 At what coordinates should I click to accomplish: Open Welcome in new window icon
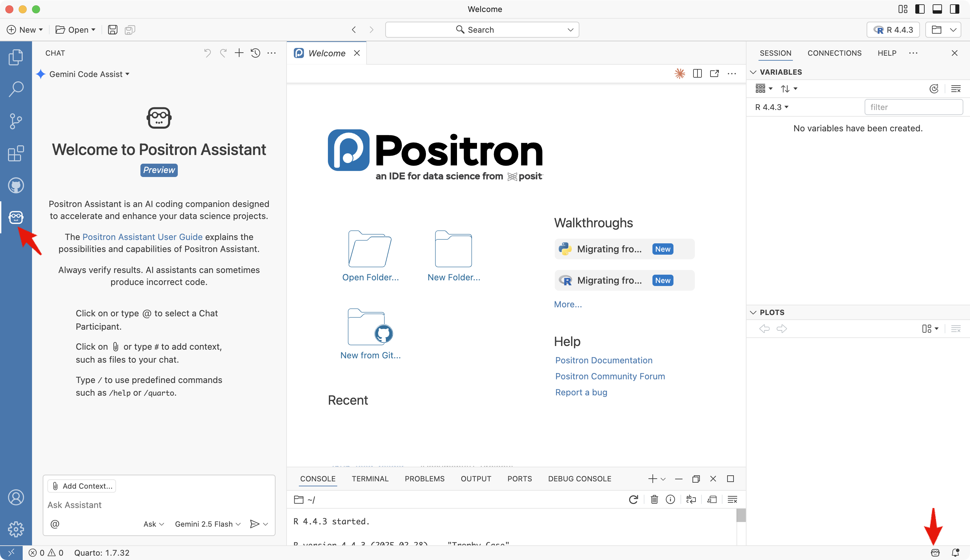pos(714,73)
